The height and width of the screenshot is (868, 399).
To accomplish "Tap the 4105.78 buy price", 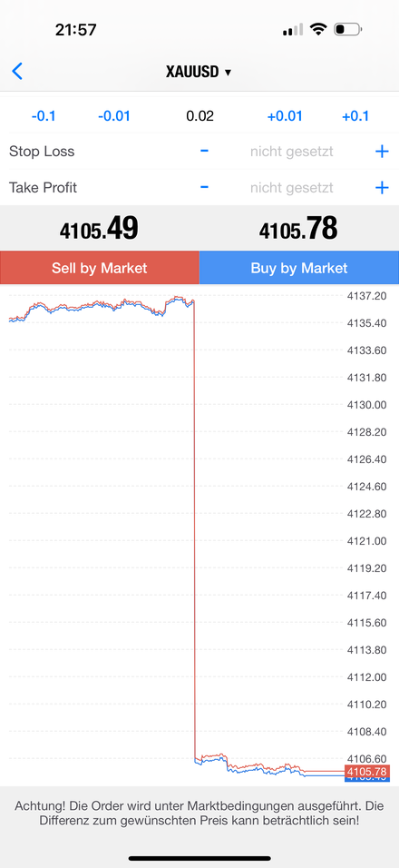I will tap(298, 229).
